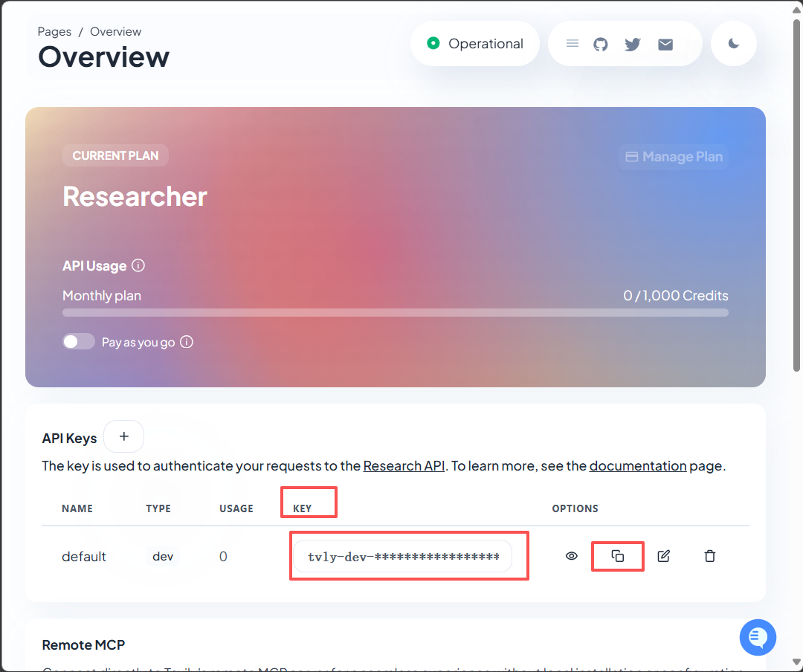Click the TYPE column header
This screenshot has width=803, height=672.
coord(158,508)
